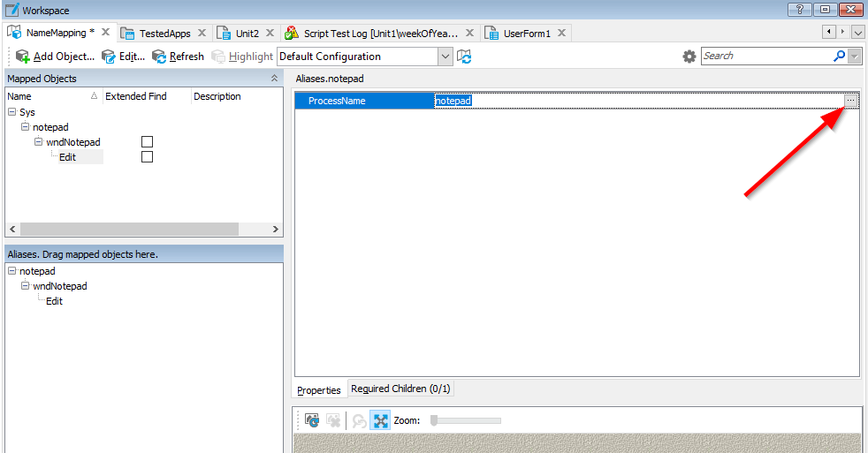Click the Mapped Objects horizontal scrollbar
868x453 pixels.
click(130, 229)
